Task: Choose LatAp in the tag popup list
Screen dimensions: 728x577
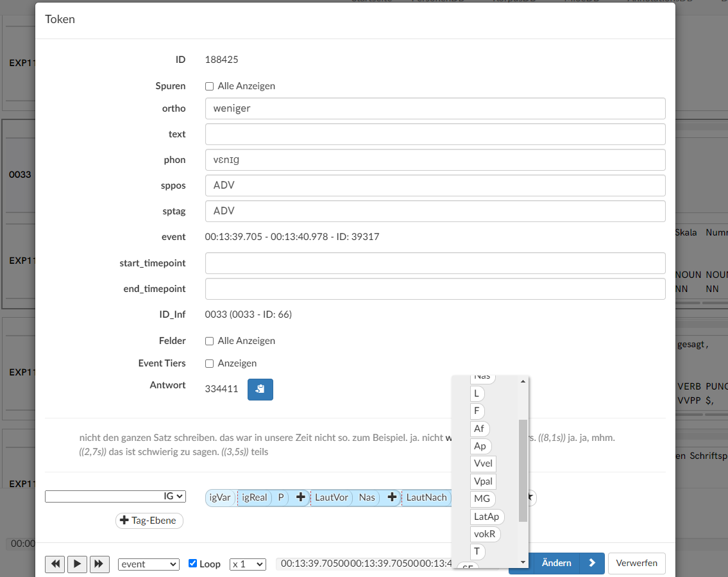Action: tap(487, 517)
